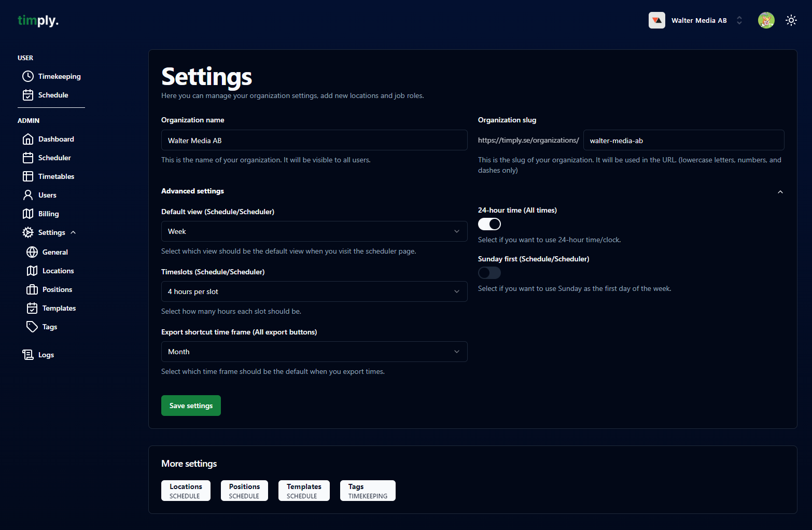This screenshot has height=530, width=812.
Task: Click the Locations map icon in sidebar
Action: (32, 271)
